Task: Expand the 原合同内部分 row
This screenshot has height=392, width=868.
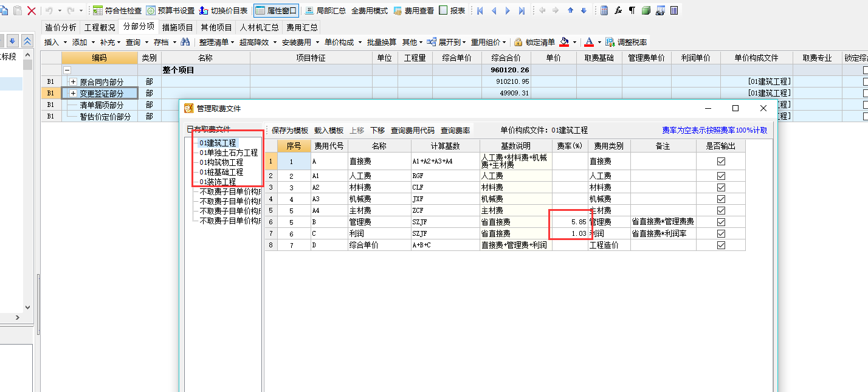Action: point(74,81)
